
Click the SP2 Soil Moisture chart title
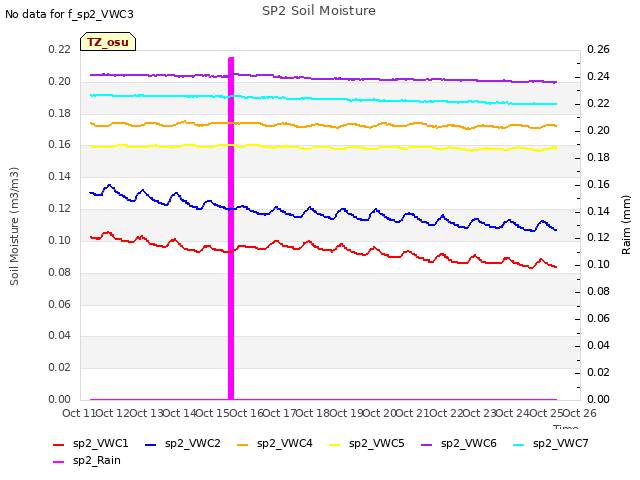(x=319, y=11)
